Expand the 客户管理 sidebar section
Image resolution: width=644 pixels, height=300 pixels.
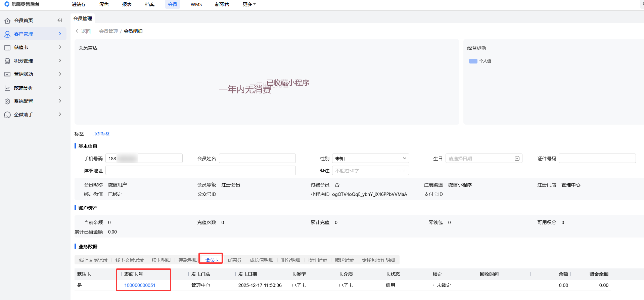(x=60, y=34)
